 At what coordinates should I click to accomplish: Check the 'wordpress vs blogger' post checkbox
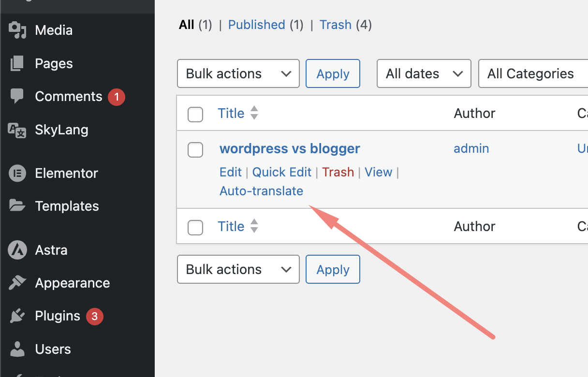[x=195, y=150]
